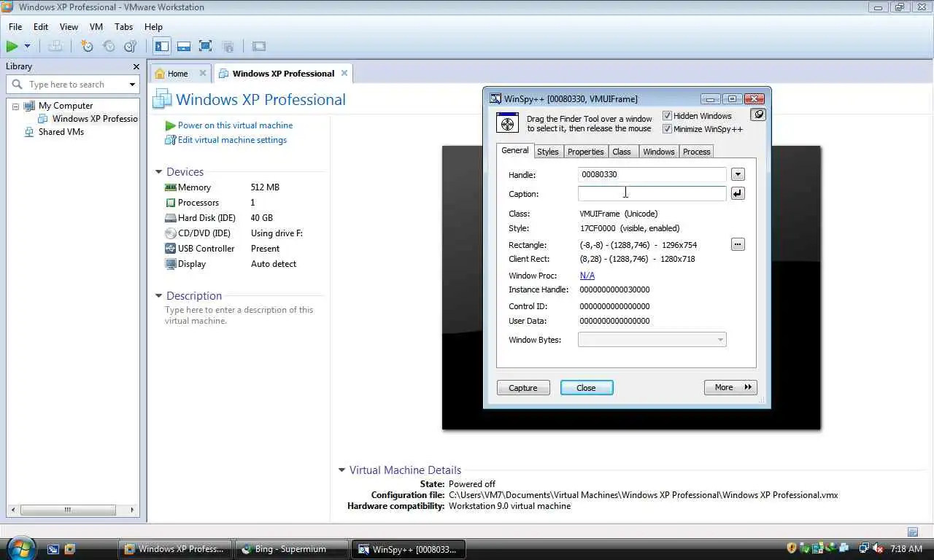The width and height of the screenshot is (934, 560).
Task: Click the description text area
Action: pos(239,315)
